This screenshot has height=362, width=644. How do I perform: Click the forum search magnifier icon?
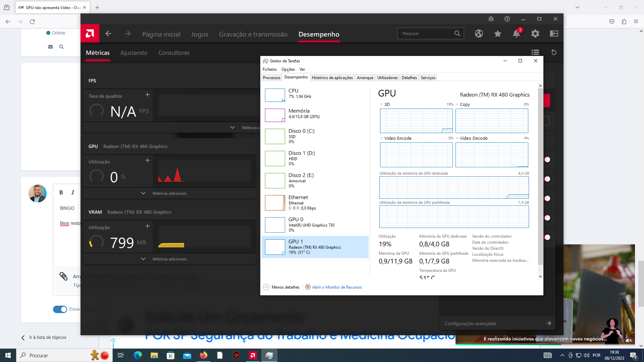pos(61,47)
